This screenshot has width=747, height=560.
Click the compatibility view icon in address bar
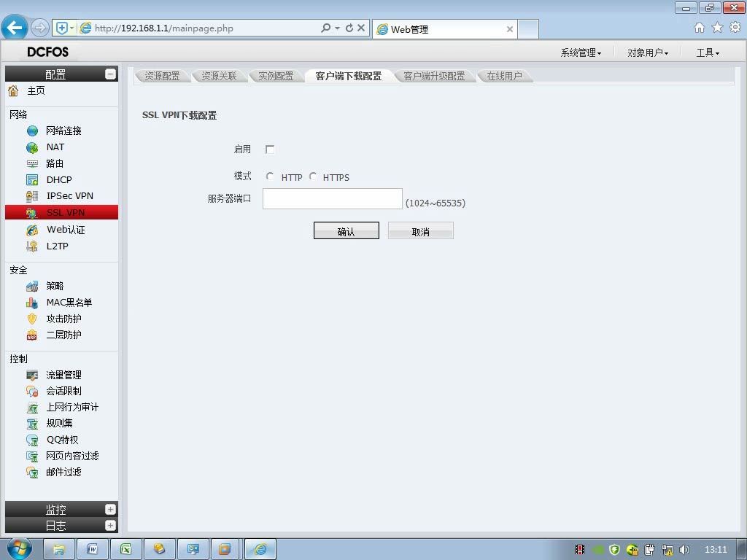click(62, 28)
